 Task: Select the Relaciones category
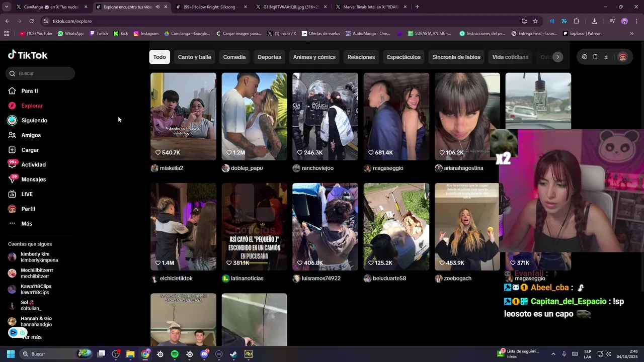[x=361, y=57]
